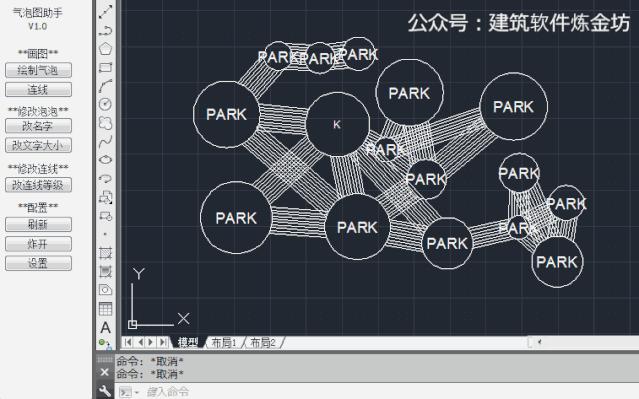Switch to the 布局1 tab

pyautogui.click(x=224, y=343)
